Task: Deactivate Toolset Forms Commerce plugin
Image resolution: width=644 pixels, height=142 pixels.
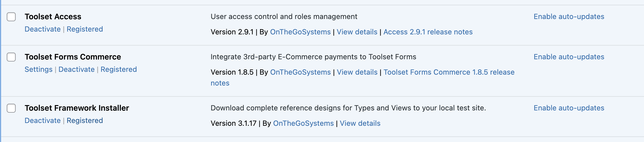Action: 77,69
